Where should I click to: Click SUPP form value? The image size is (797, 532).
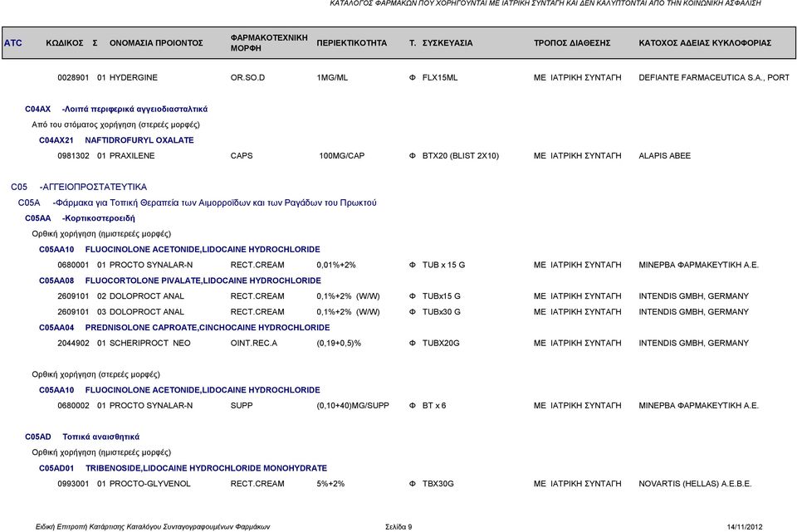coord(242,406)
